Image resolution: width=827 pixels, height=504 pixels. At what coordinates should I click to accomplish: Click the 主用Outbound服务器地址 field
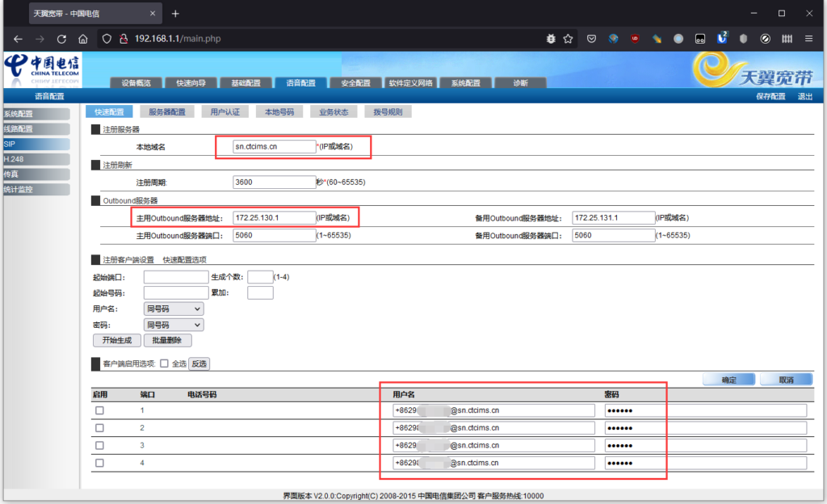[275, 217]
